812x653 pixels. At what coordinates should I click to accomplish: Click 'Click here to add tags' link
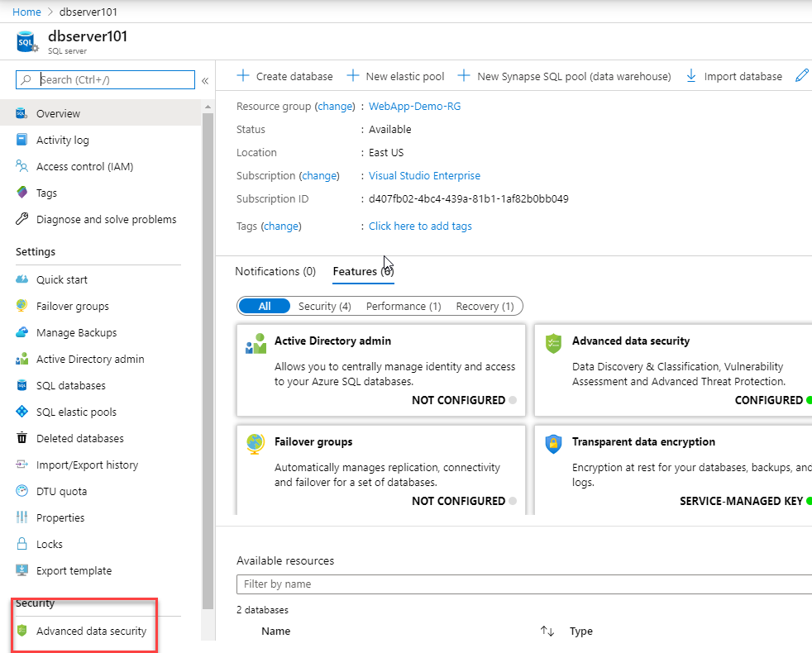pyautogui.click(x=421, y=226)
